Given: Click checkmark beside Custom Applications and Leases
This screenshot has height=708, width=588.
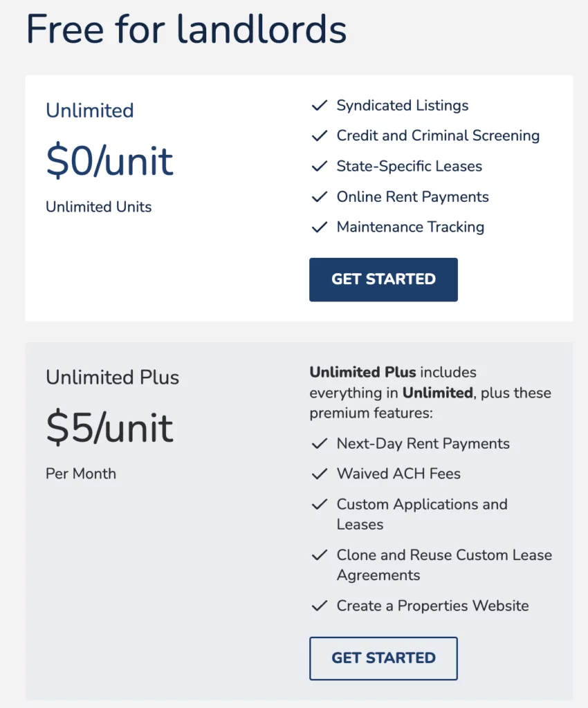Looking at the screenshot, I should (320, 504).
